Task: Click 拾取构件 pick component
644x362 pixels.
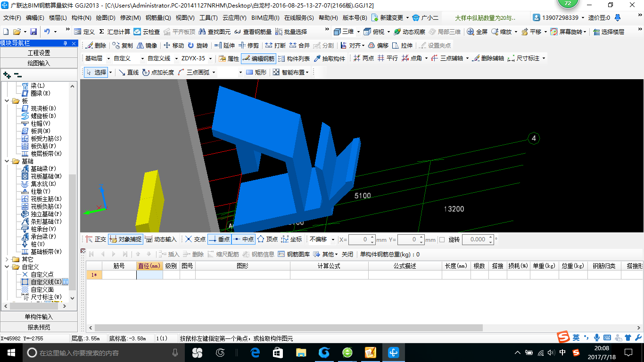Action: click(x=329, y=58)
